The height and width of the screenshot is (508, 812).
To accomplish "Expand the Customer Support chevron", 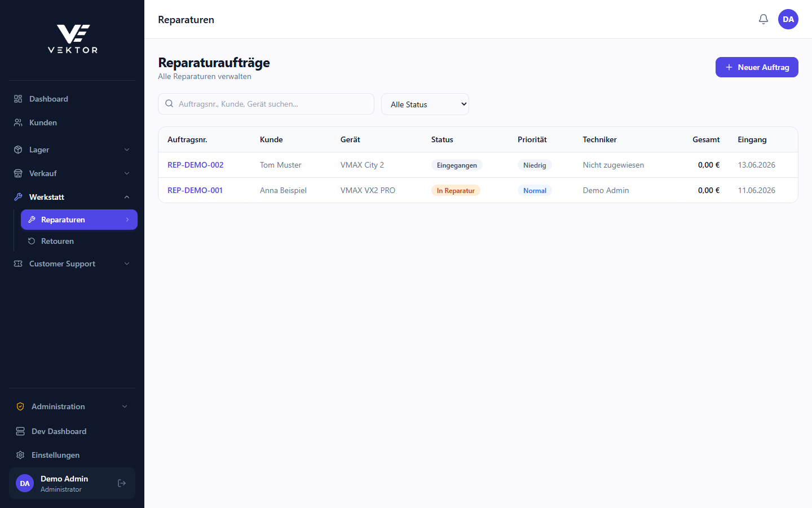I will (x=127, y=264).
